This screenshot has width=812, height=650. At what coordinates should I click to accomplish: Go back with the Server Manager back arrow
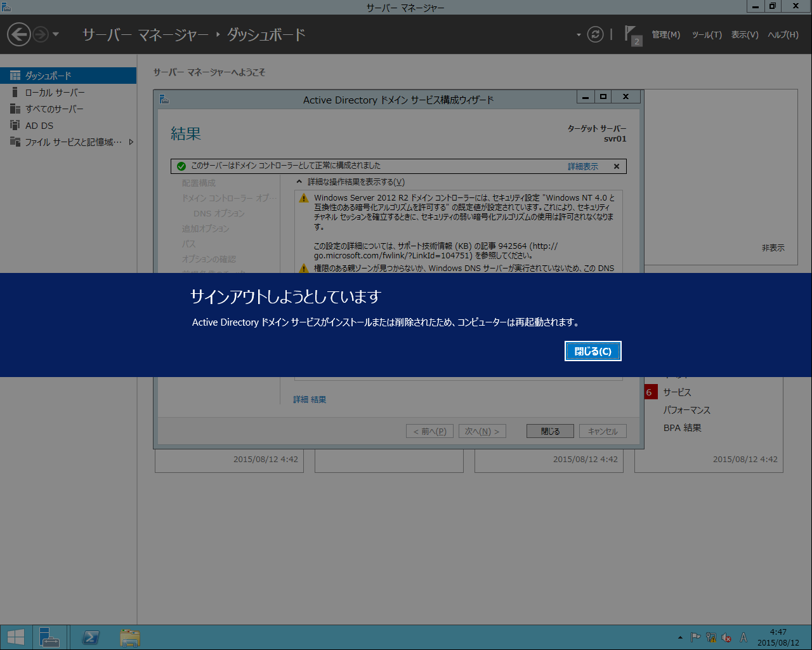pyautogui.click(x=19, y=34)
